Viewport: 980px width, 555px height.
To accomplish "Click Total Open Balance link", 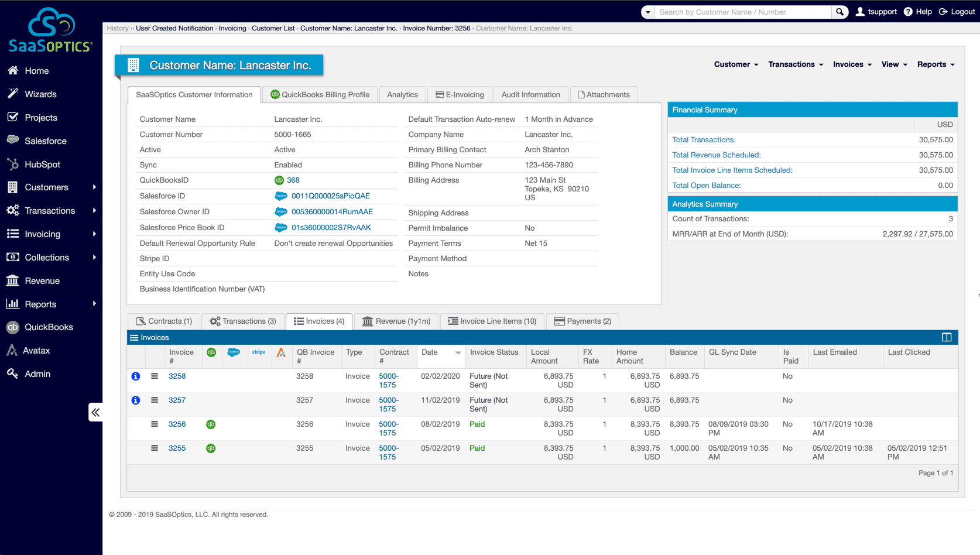I will tap(706, 186).
